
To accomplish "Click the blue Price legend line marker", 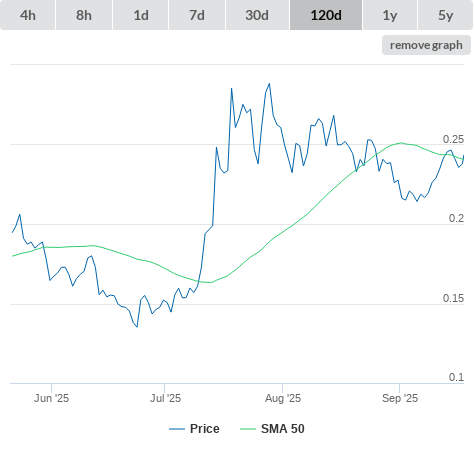I will pos(177,429).
